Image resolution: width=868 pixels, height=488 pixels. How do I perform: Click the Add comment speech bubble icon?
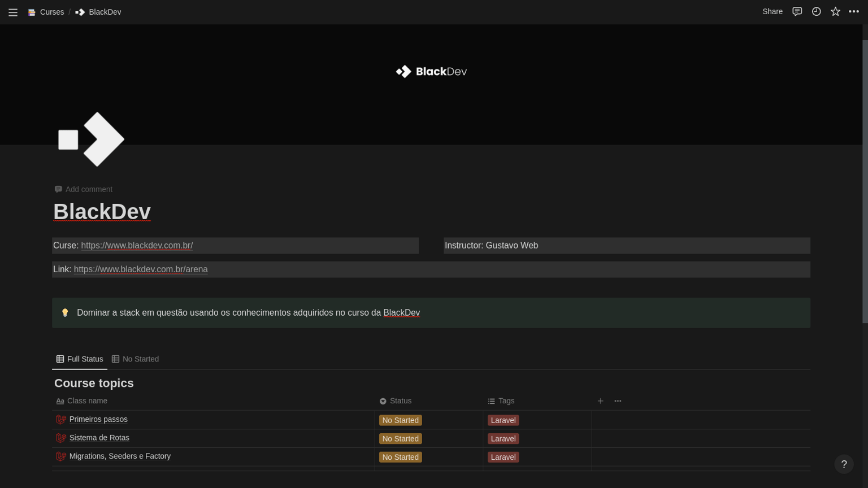click(x=58, y=189)
